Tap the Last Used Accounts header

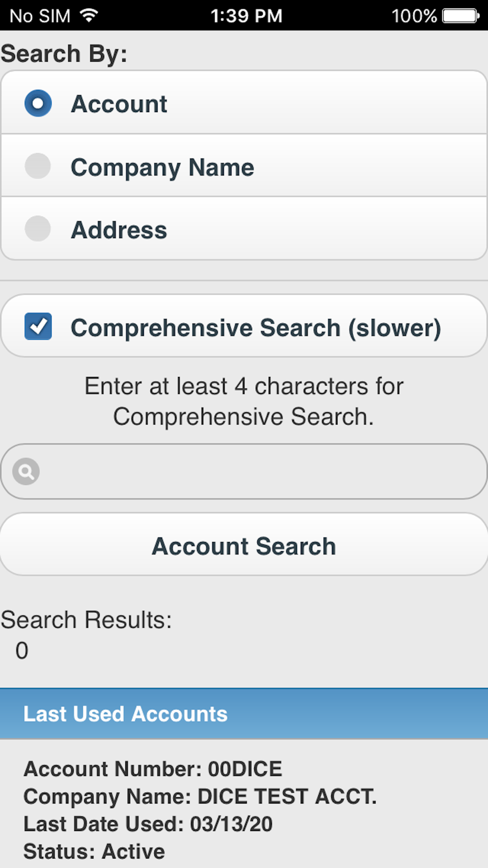[125, 714]
